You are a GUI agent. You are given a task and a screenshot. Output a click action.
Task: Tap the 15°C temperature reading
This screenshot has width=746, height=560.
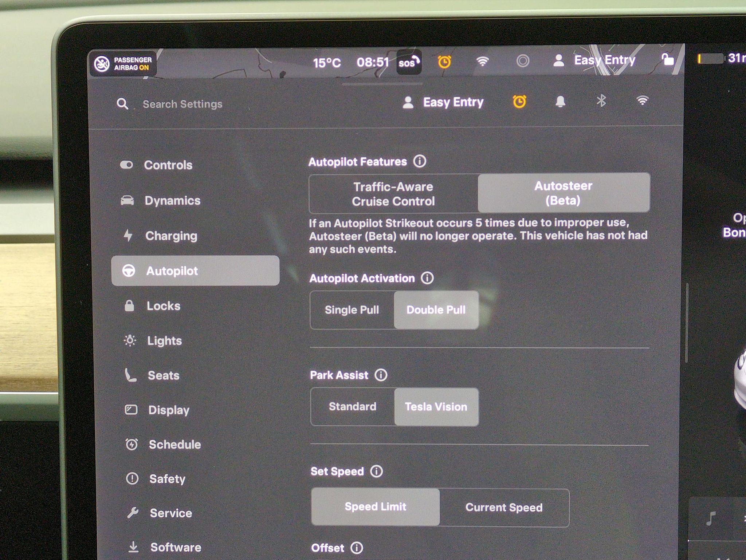point(327,63)
